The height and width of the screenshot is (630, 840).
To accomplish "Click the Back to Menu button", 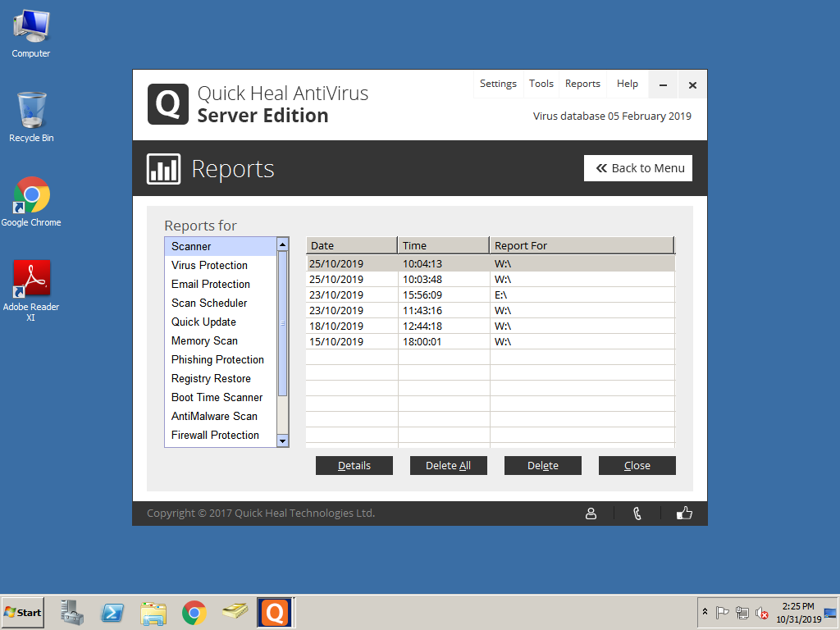I will [638, 168].
